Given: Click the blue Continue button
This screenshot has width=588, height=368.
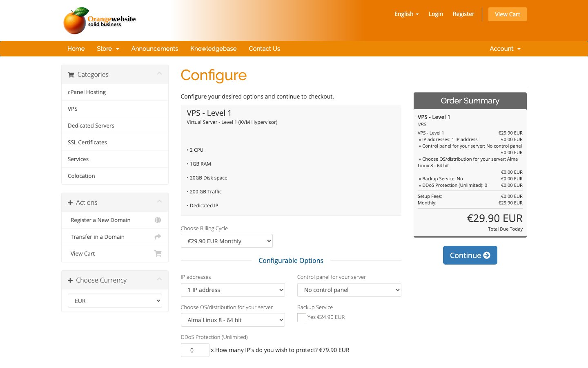Looking at the screenshot, I should (x=470, y=255).
